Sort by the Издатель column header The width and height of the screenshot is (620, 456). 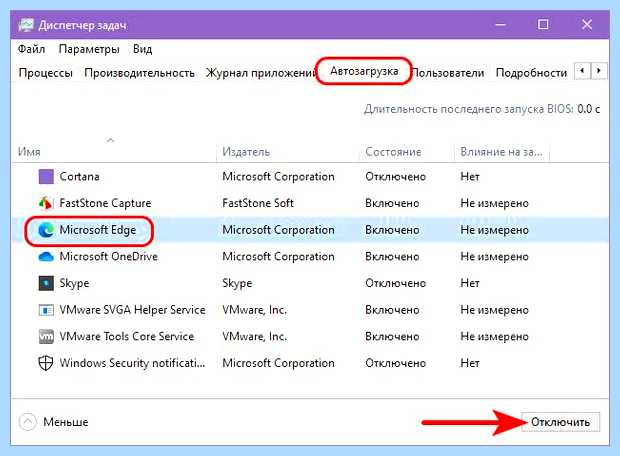click(246, 152)
